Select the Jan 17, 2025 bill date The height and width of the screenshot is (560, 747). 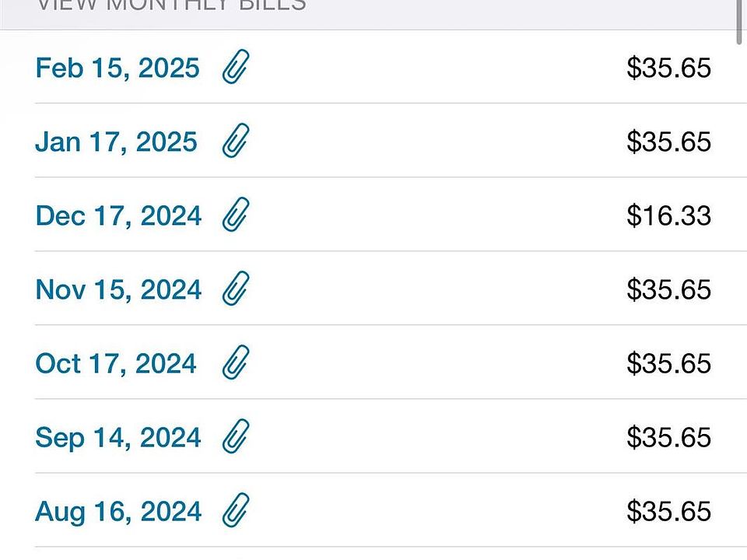tap(116, 142)
